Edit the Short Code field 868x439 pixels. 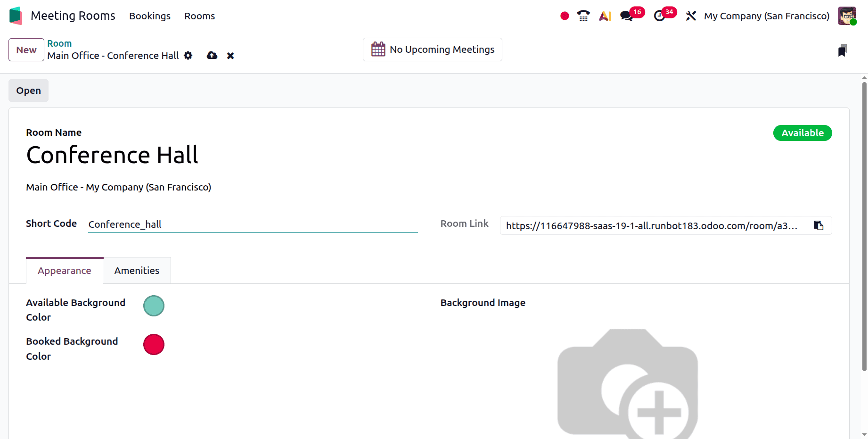click(x=253, y=224)
